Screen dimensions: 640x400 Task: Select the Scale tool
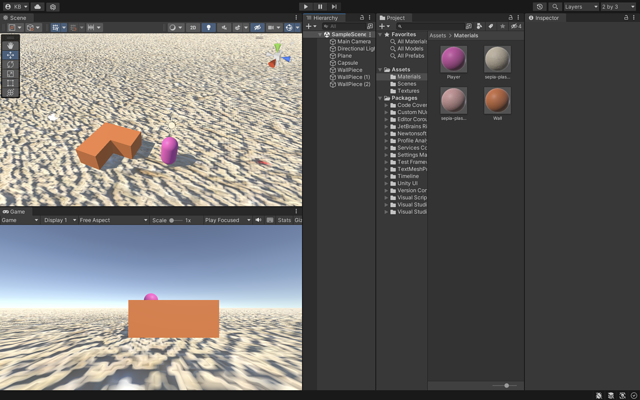[11, 74]
